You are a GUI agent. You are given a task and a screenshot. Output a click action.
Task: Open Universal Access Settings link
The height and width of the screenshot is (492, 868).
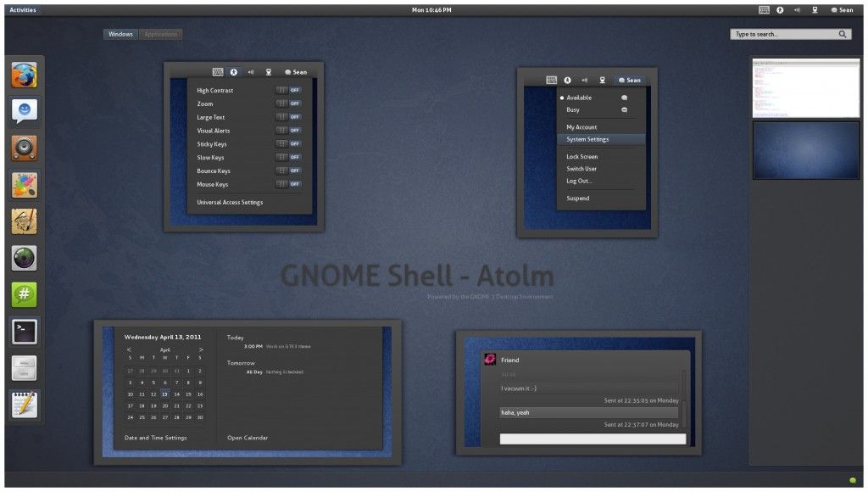[x=230, y=202]
